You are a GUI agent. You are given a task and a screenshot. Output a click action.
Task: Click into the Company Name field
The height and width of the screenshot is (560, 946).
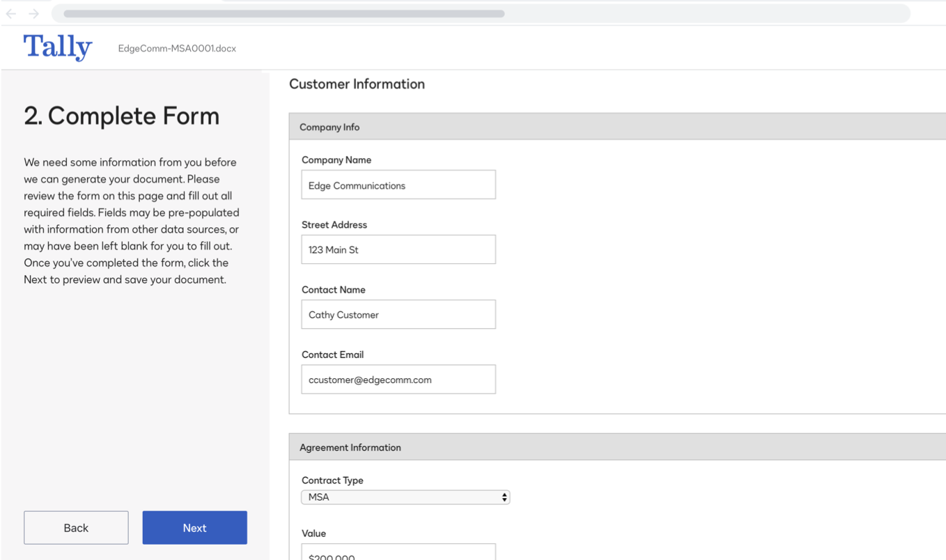tap(398, 185)
